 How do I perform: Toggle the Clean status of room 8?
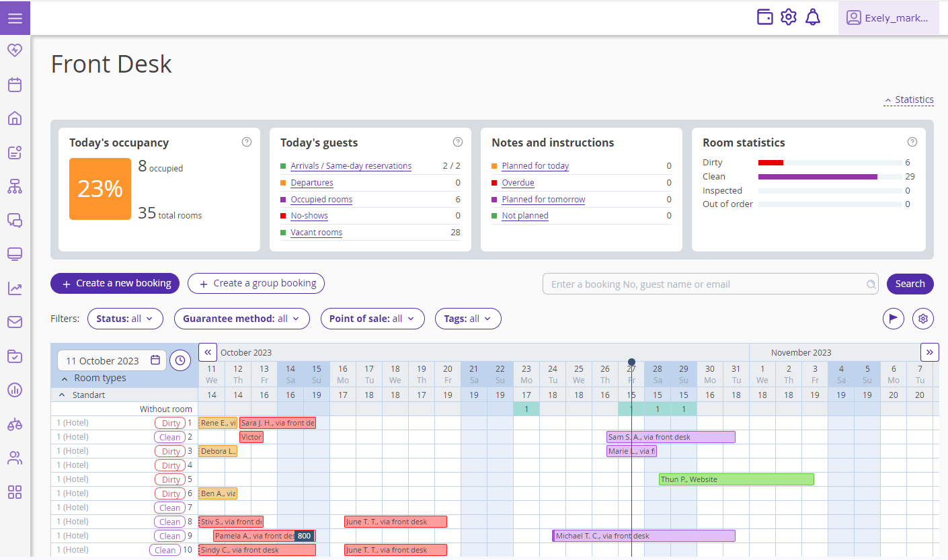point(170,522)
